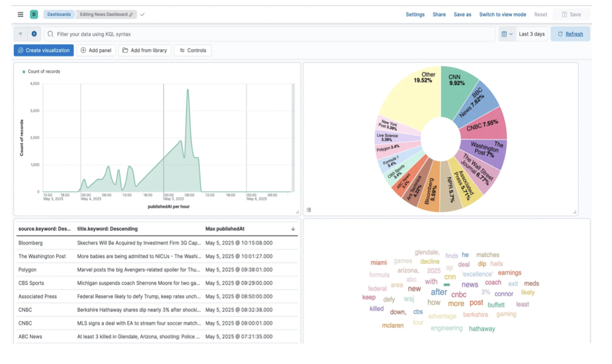This screenshot has width=612, height=364.
Task: Click May 5, 2025 @ 10:15:08.000 cell
Action: (239, 243)
